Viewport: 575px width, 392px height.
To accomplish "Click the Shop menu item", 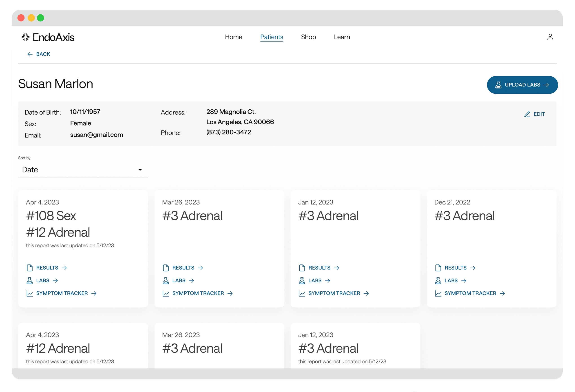I will [308, 37].
